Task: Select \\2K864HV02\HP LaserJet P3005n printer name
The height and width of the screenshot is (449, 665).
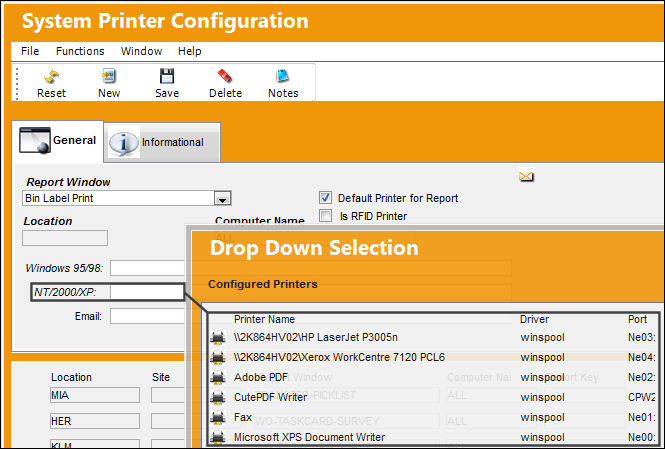Action: [x=316, y=337]
